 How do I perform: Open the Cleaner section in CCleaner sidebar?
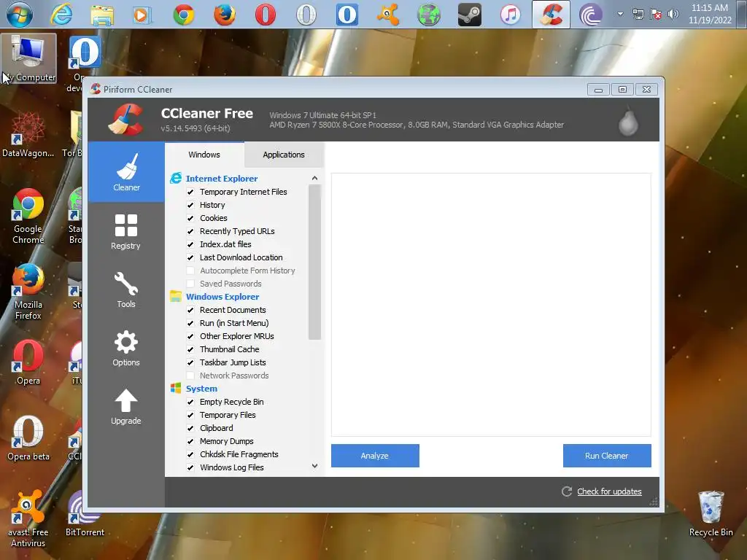pos(126,172)
